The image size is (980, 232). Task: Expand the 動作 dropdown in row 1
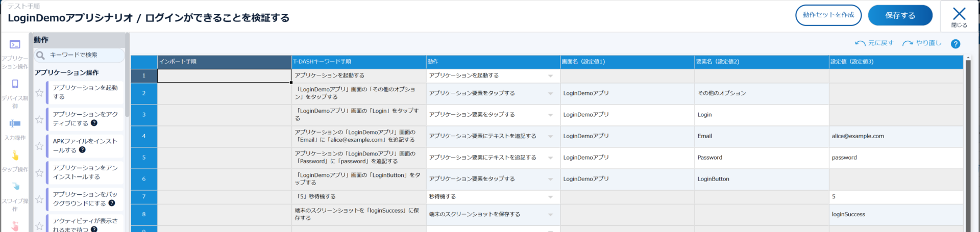550,76
